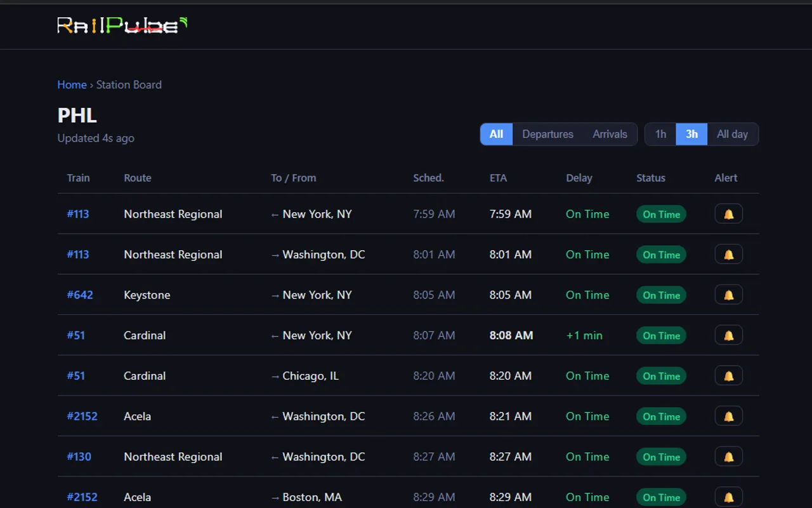This screenshot has height=508, width=812.
Task: Click the Delay column header
Action: pos(579,178)
